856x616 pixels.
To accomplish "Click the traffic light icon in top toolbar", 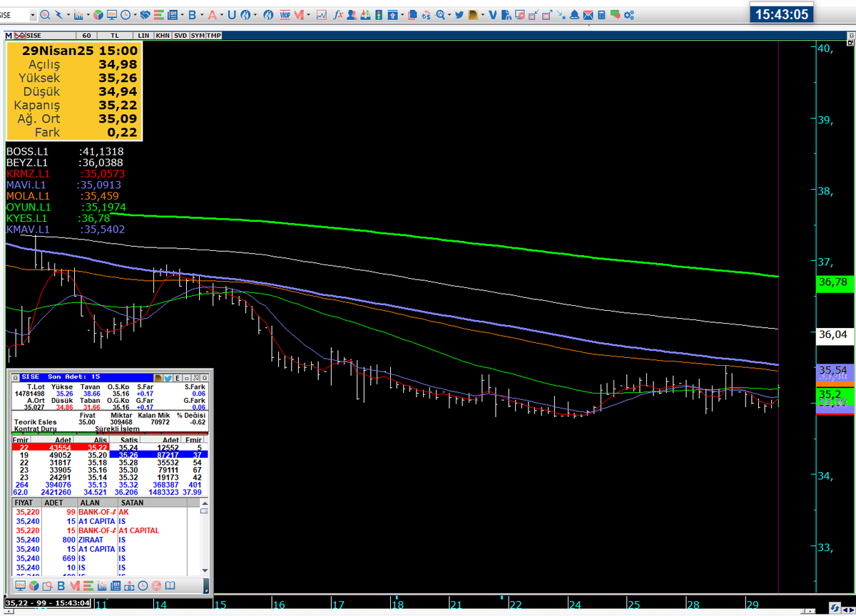I will click(x=379, y=14).
